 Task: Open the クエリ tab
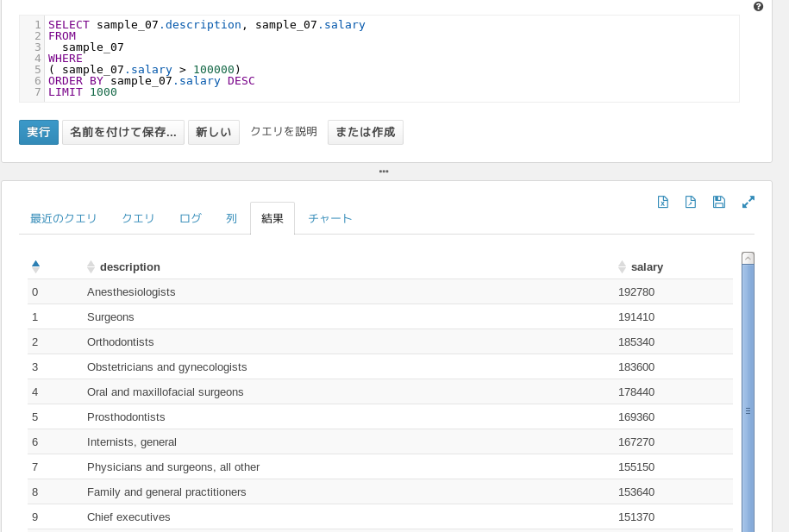click(x=138, y=218)
